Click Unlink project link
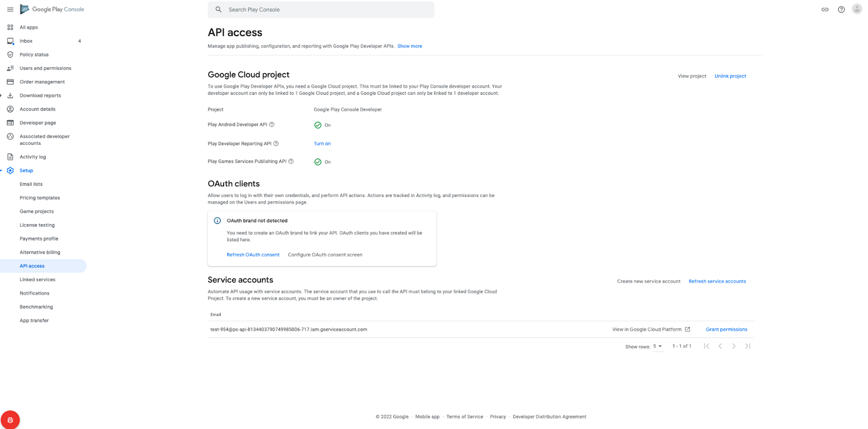The height and width of the screenshot is (429, 868). (x=730, y=76)
